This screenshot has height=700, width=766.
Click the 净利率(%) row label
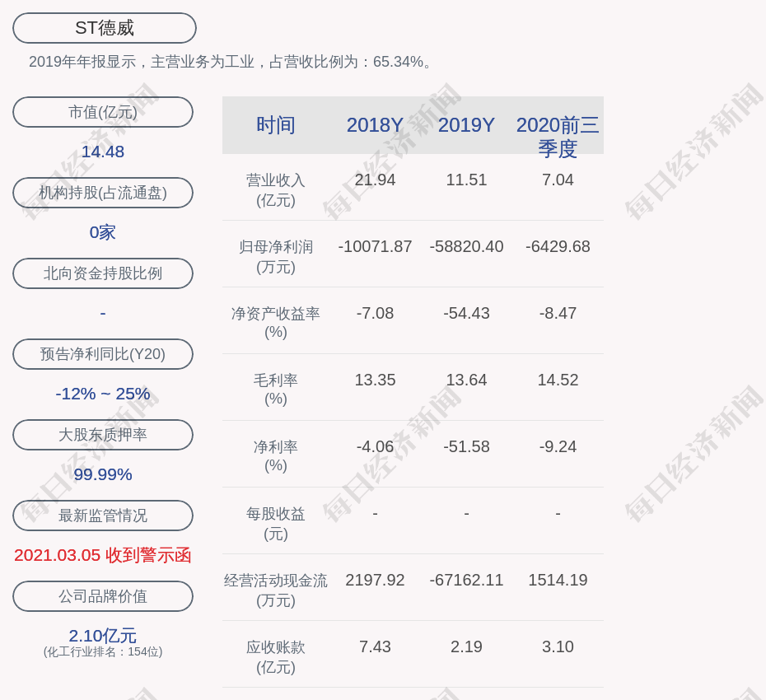[x=276, y=456]
